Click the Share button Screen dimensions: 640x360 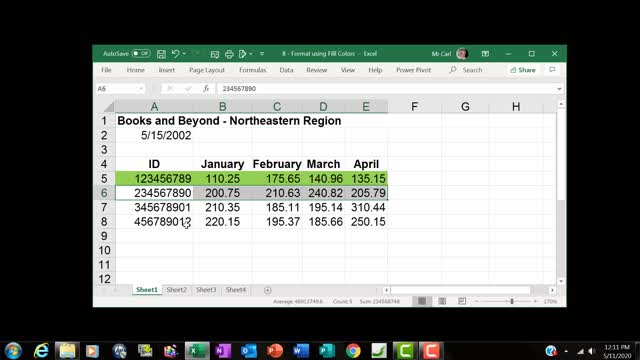pyautogui.click(x=523, y=70)
